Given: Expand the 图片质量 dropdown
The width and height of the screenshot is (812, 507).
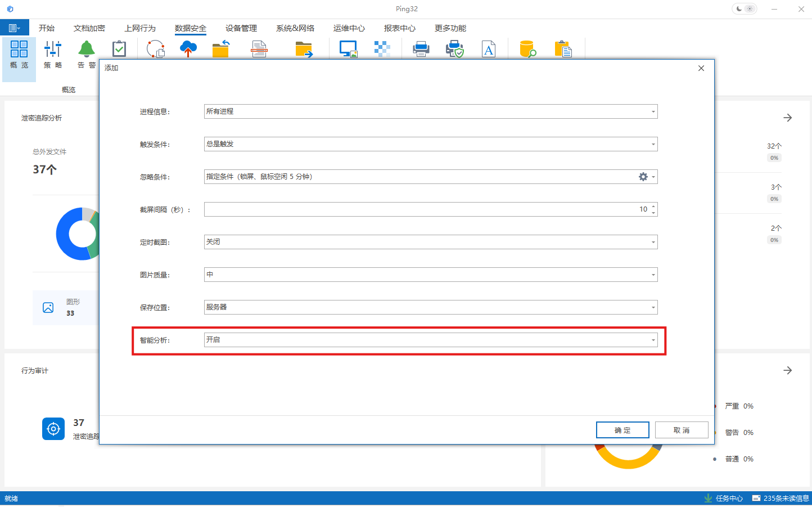Looking at the screenshot, I should click(653, 275).
